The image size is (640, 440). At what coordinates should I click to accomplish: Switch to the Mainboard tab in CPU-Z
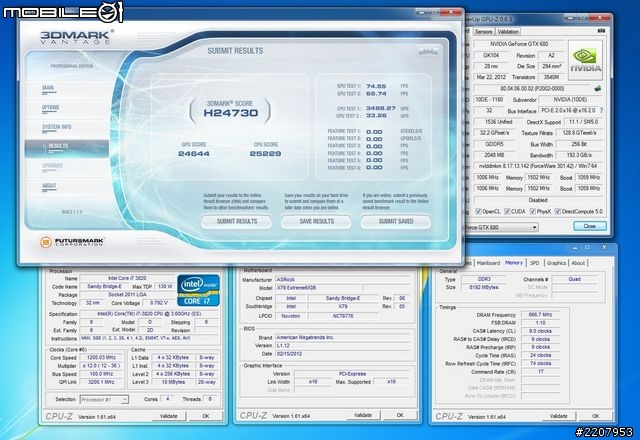[488, 263]
